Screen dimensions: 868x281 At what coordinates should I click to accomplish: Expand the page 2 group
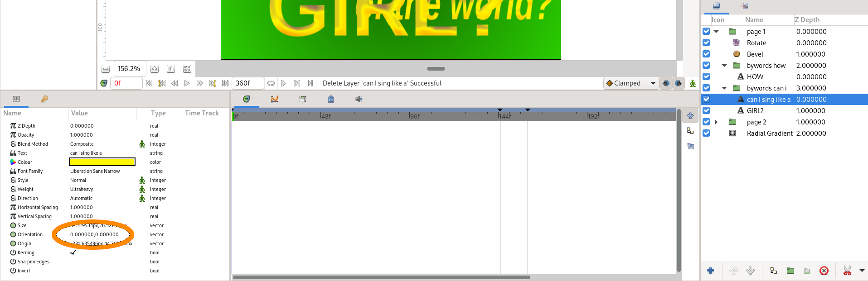(716, 122)
